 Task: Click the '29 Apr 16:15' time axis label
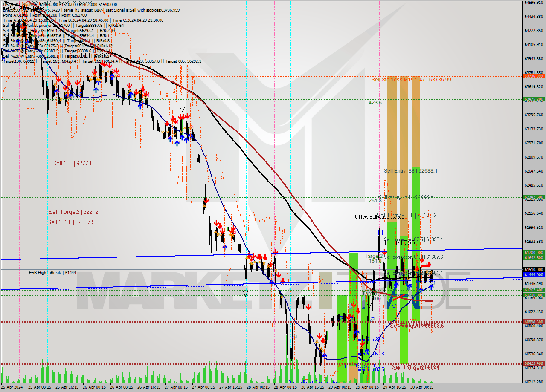[x=394, y=387]
